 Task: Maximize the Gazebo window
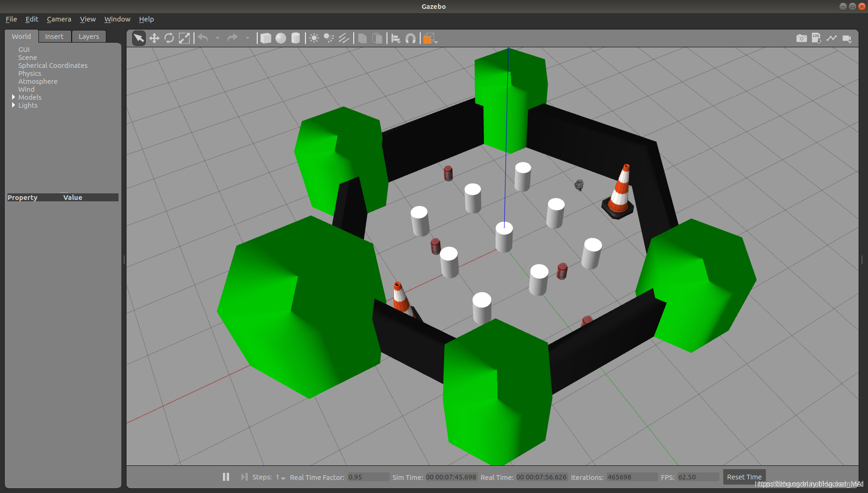[x=853, y=6]
